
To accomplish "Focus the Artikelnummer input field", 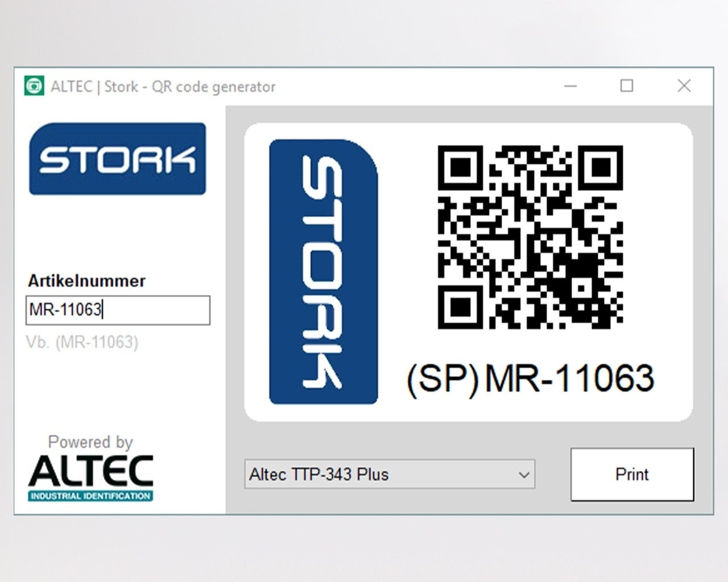I will click(118, 310).
